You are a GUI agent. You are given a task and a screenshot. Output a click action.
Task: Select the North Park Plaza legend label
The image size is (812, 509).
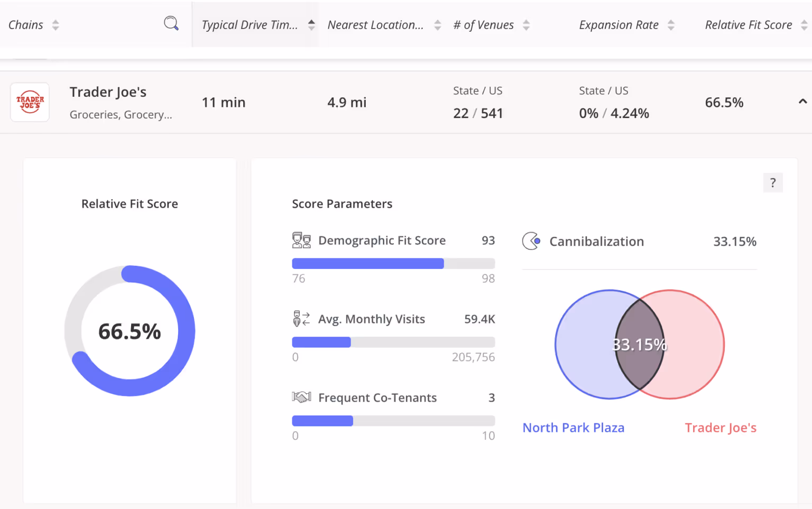(x=574, y=428)
